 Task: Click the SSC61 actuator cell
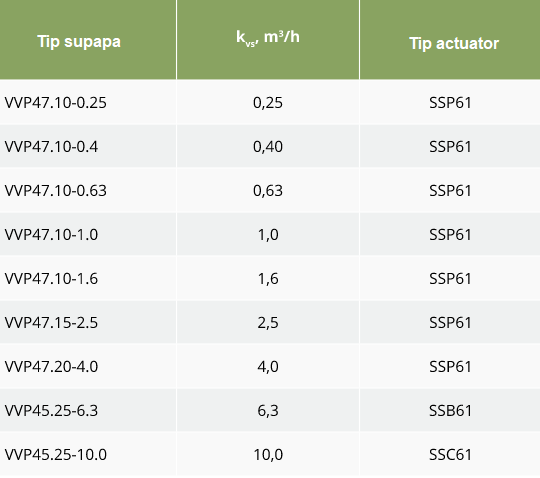pyautogui.click(x=450, y=455)
